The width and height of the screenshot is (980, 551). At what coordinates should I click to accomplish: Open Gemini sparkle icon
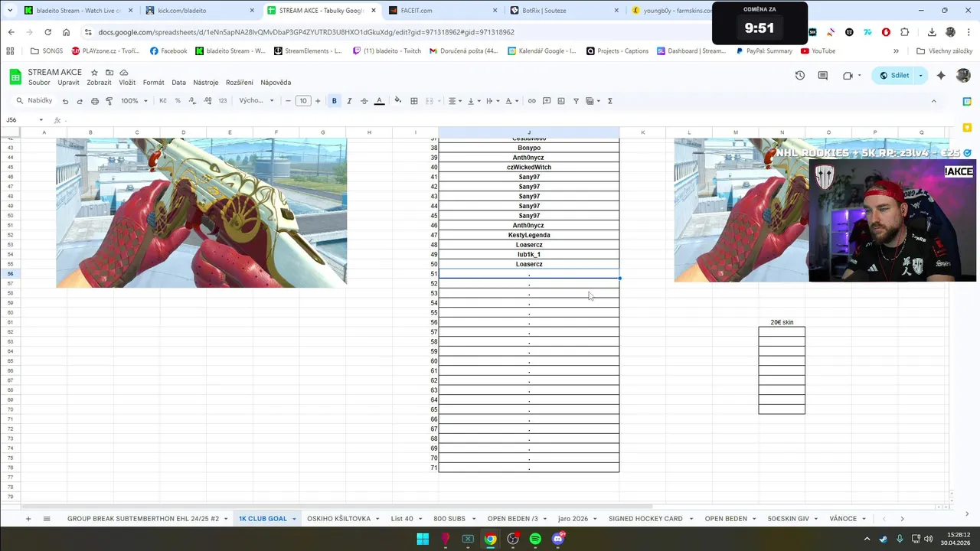pos(941,76)
